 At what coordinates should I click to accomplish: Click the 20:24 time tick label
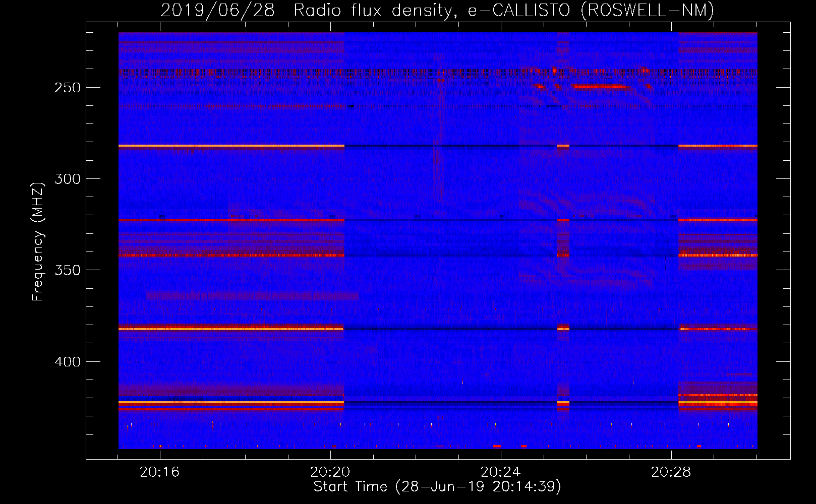pos(500,472)
